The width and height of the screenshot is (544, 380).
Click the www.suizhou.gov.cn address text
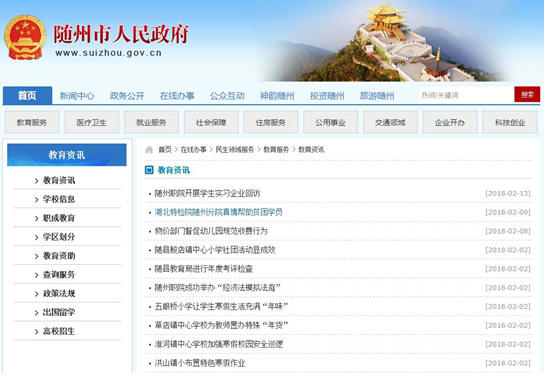click(108, 53)
